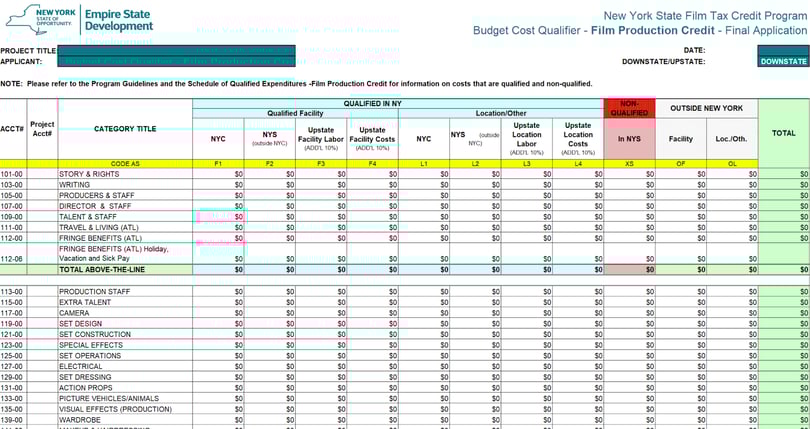Select account number 101-00

click(x=13, y=174)
